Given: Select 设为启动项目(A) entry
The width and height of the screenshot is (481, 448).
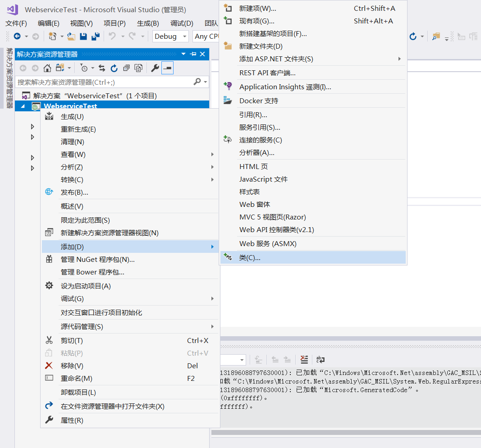Looking at the screenshot, I should (x=130, y=286).
